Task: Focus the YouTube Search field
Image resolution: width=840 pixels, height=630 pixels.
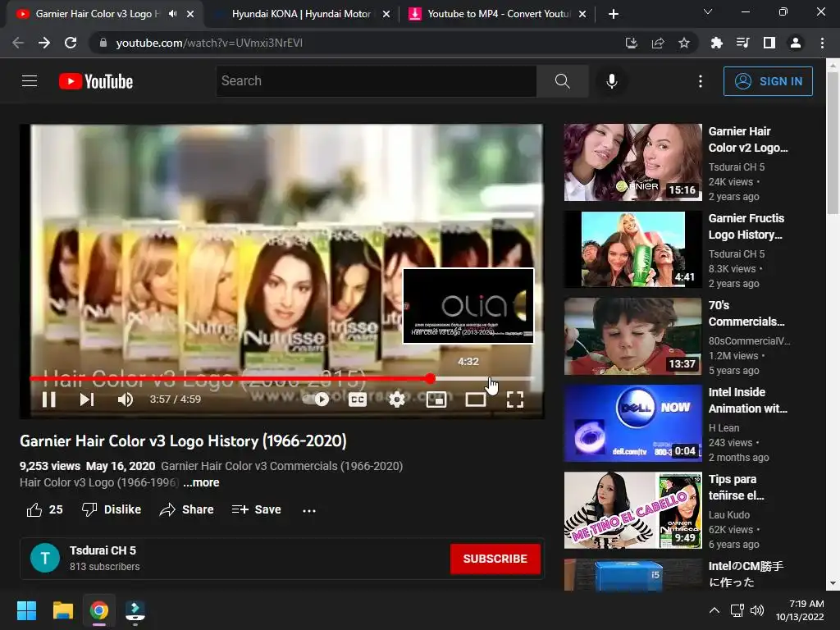Action: 376,81
